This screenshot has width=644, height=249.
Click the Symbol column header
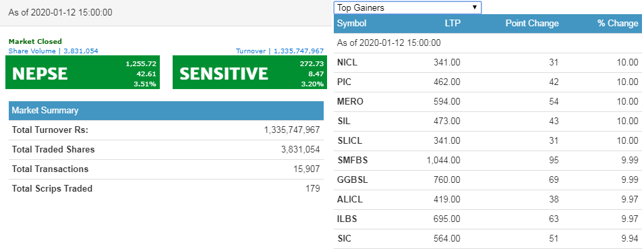pos(351,24)
